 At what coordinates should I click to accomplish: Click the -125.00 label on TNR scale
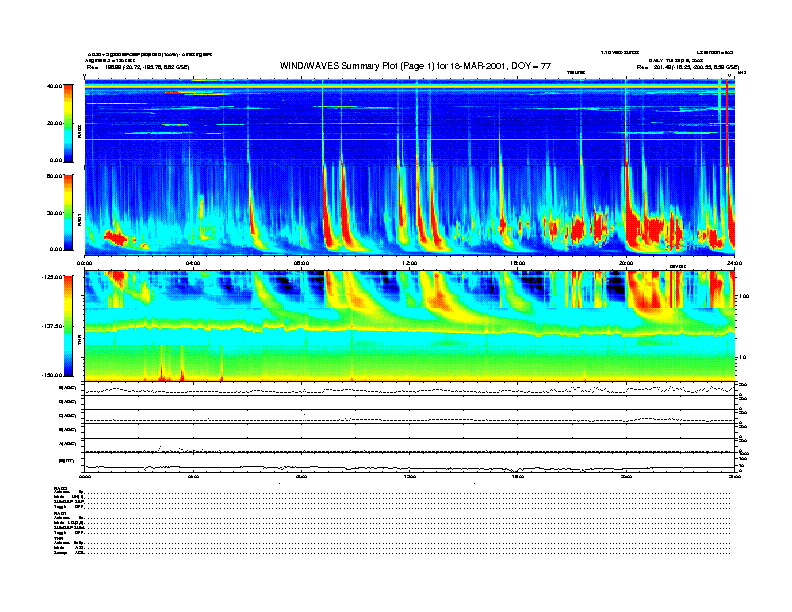[x=52, y=277]
